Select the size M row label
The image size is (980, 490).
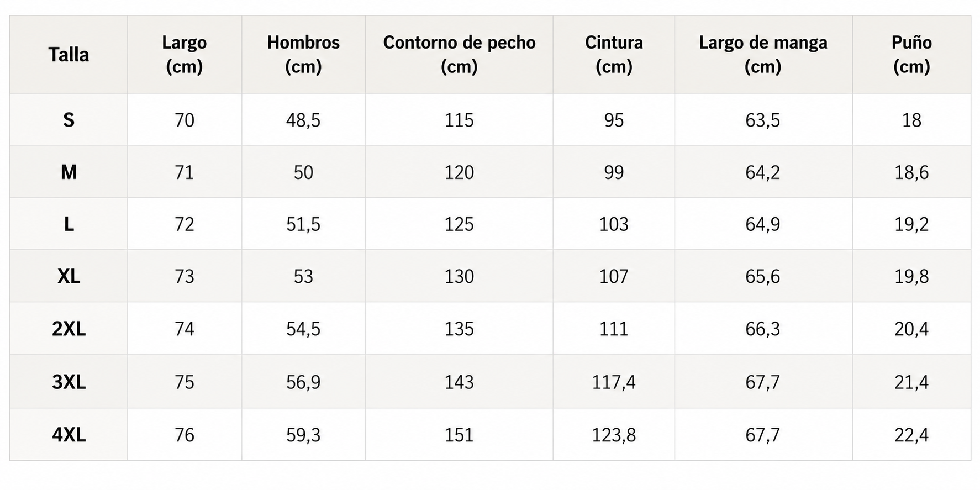tap(69, 172)
